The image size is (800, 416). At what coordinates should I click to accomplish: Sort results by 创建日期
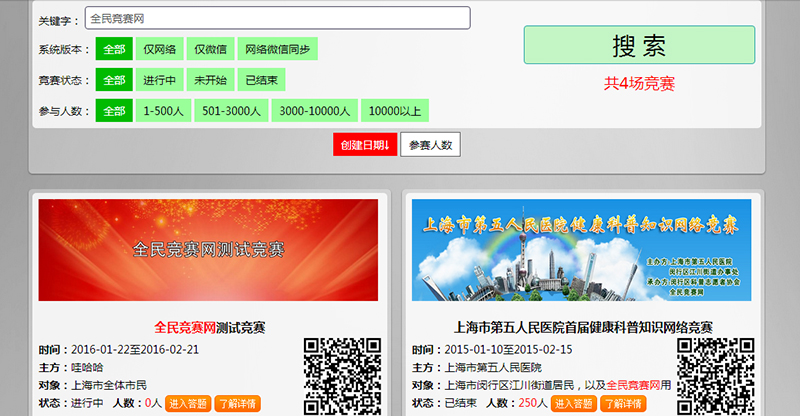click(364, 145)
